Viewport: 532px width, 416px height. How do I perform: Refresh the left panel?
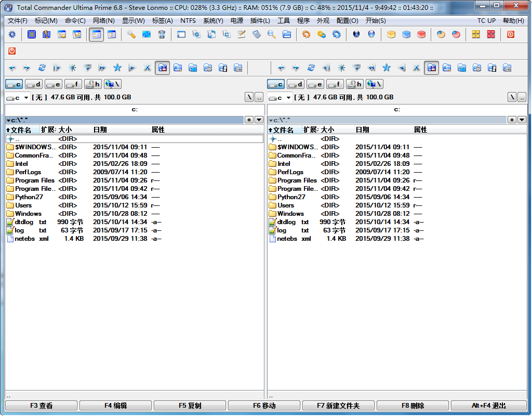tap(42, 68)
